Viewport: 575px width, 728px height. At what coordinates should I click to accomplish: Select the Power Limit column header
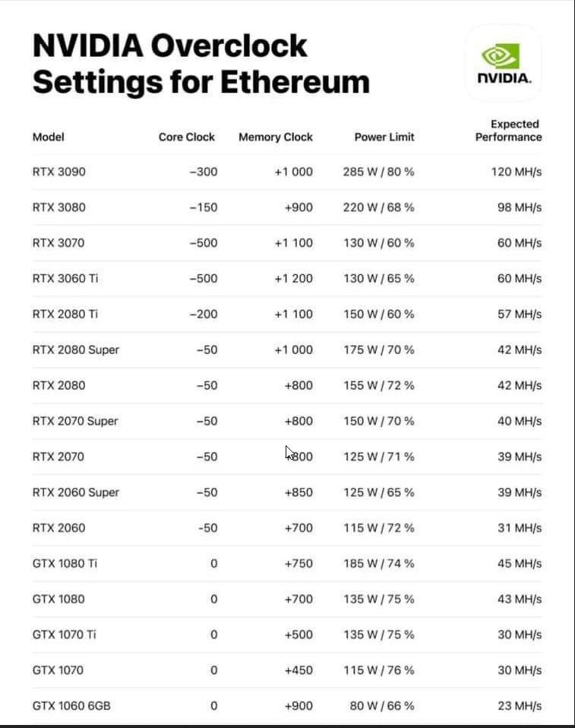[384, 137]
